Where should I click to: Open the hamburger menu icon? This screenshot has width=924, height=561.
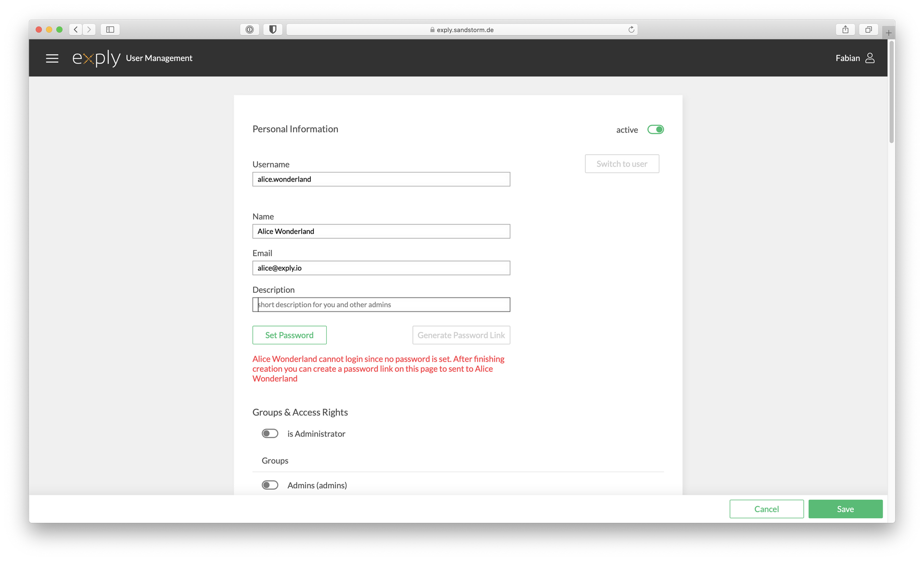(x=52, y=58)
